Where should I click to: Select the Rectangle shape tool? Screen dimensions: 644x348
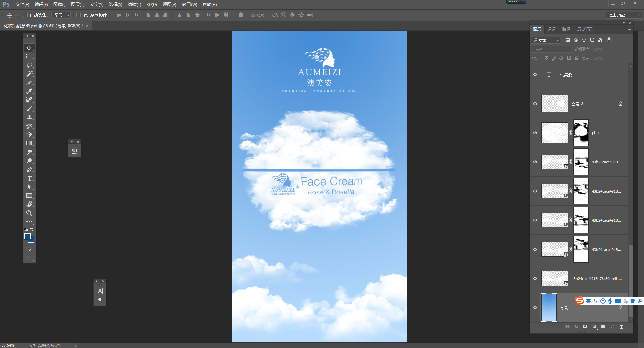click(29, 196)
